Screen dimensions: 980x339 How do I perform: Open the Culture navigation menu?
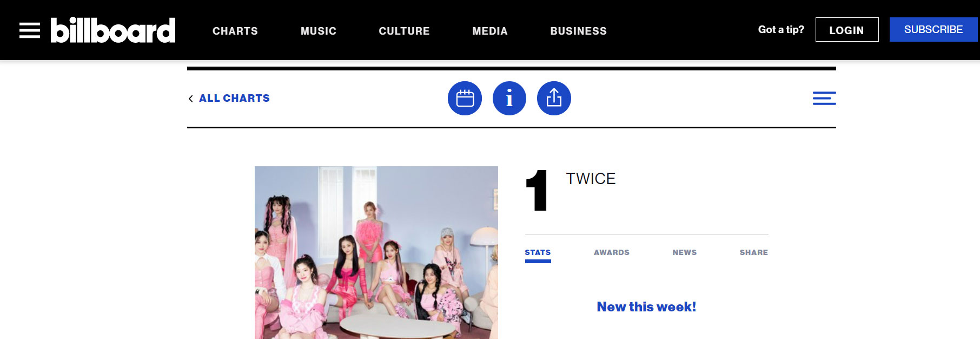[404, 31]
